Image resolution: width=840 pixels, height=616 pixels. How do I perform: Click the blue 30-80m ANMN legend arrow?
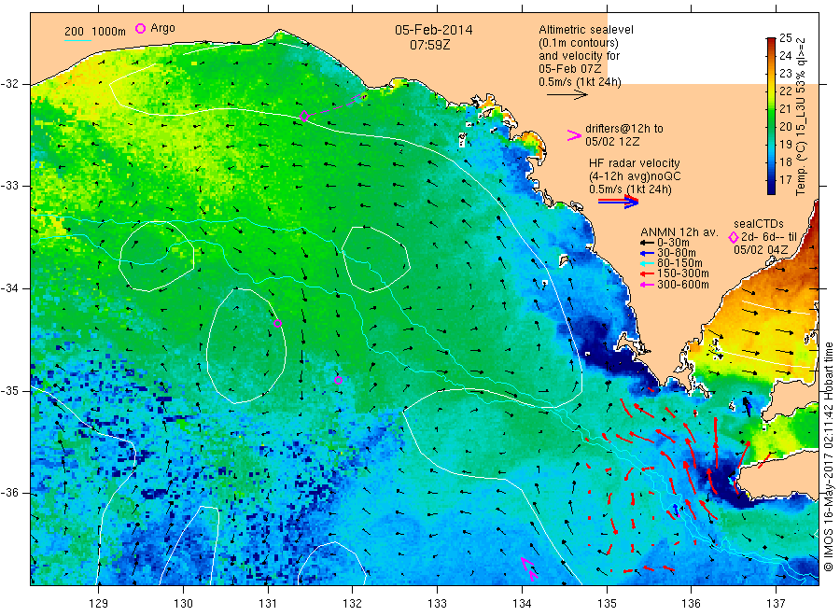(x=647, y=253)
